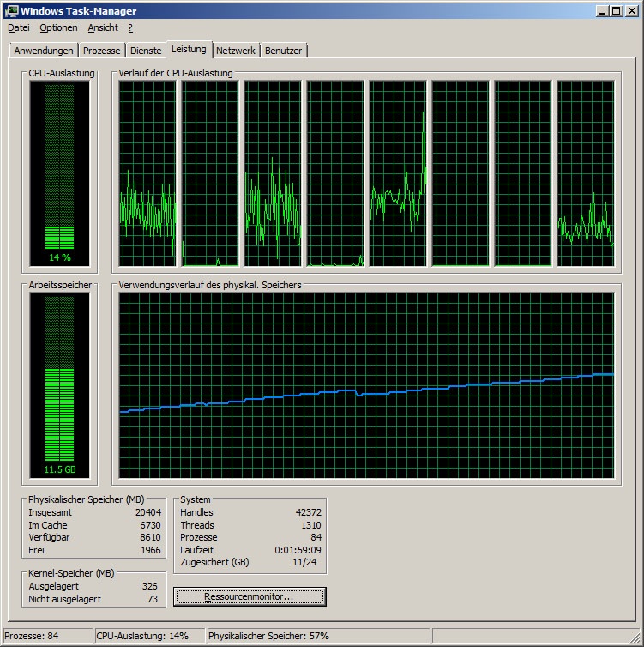The height and width of the screenshot is (647, 644).
Task: Click the fifth CPU graph with tall spike
Action: pos(398,173)
